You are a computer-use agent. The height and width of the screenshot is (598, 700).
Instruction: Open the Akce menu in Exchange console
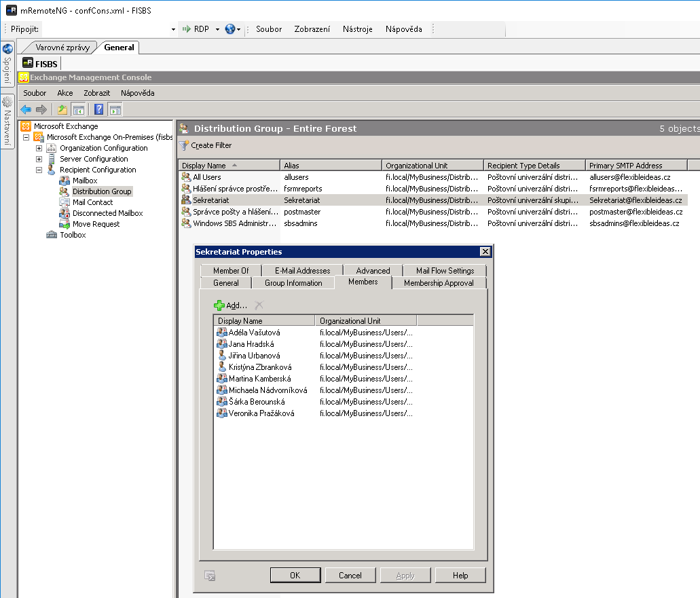[65, 93]
